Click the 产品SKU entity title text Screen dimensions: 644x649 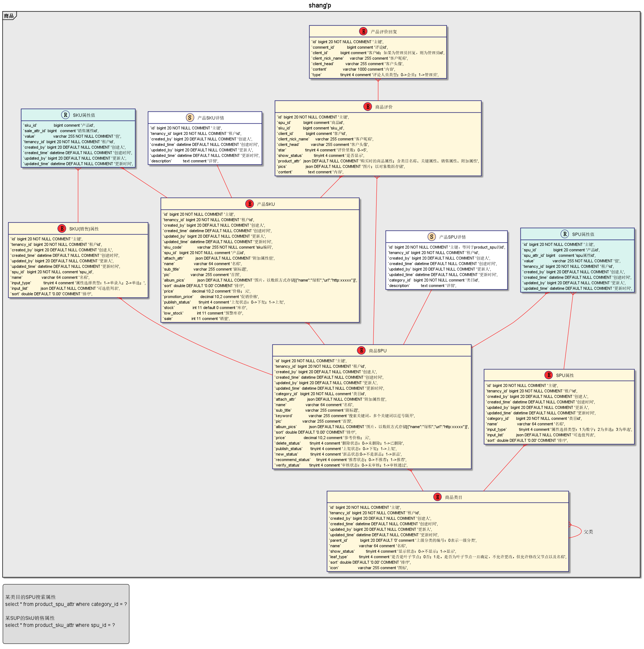point(266,204)
